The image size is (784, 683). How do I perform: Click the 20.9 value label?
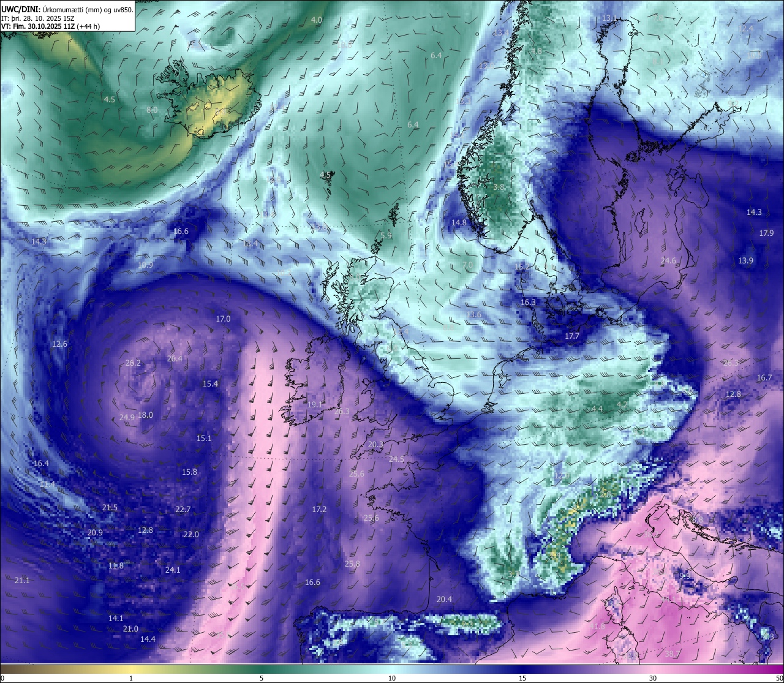[95, 533]
